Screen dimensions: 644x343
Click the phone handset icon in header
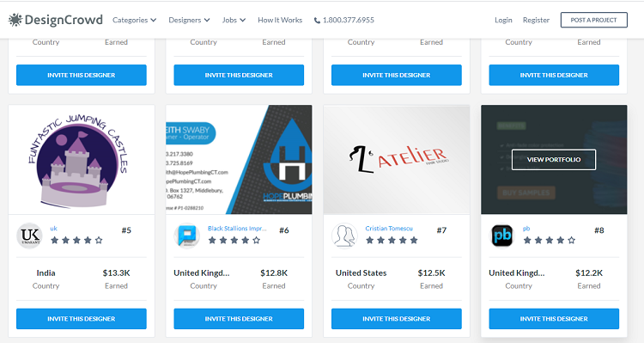click(317, 20)
